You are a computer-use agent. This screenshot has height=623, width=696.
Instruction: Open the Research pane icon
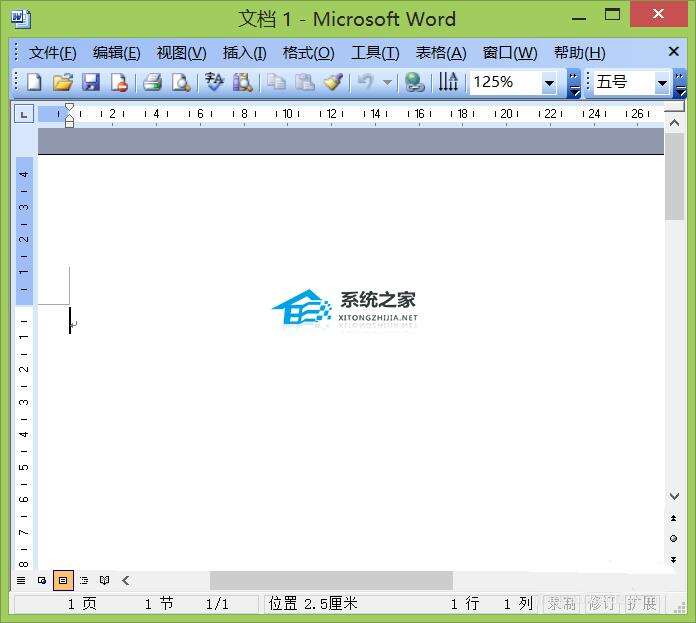tap(242, 82)
